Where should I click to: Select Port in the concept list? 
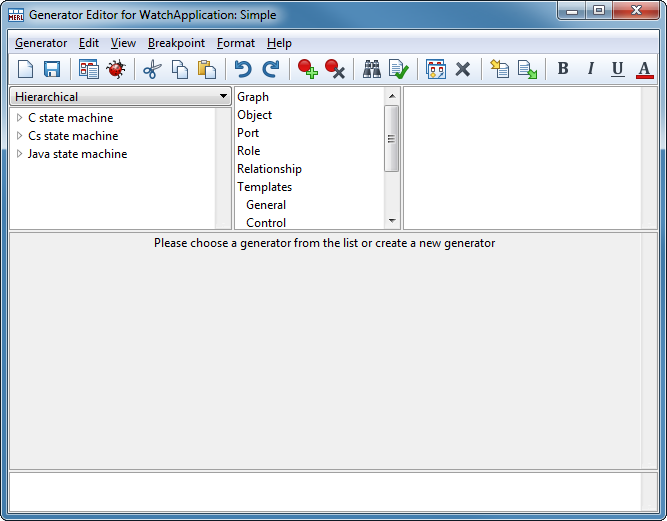point(248,133)
